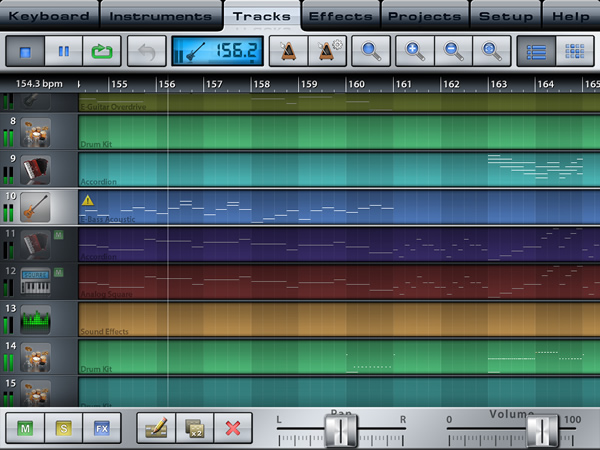Select the Sound Effects track region
The height and width of the screenshot is (450, 600).
click(339, 320)
